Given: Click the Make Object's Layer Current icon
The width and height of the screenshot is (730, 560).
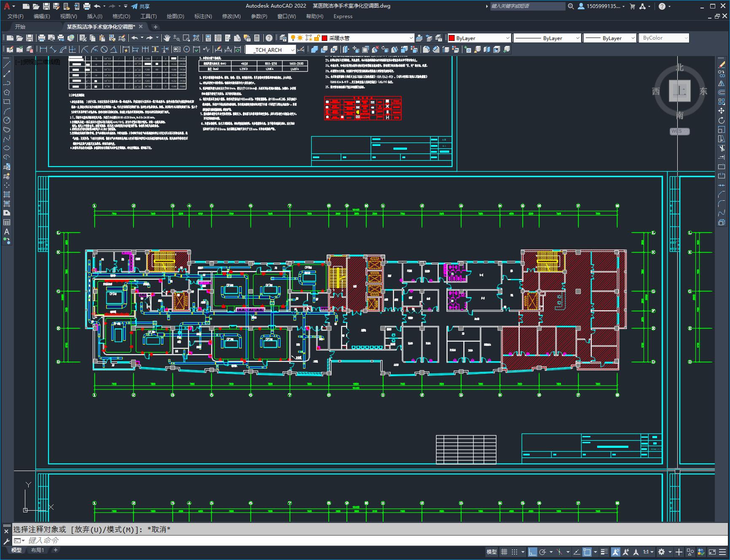Looking at the screenshot, I should pyautogui.click(x=419, y=38).
